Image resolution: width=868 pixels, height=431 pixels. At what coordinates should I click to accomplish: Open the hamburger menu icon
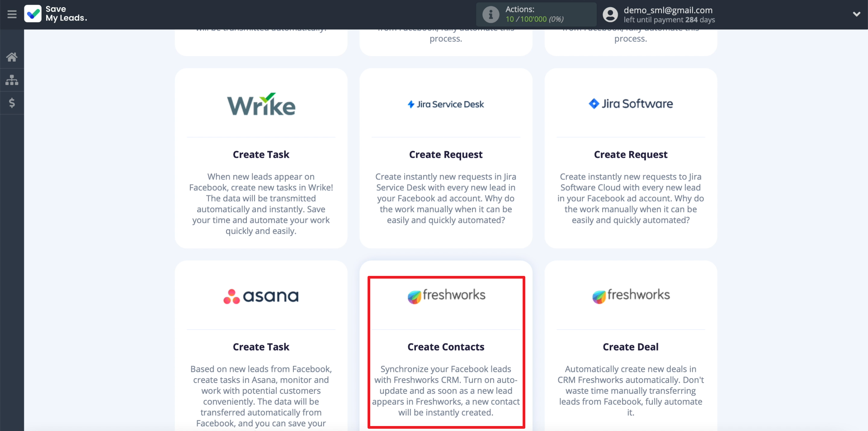[12, 14]
